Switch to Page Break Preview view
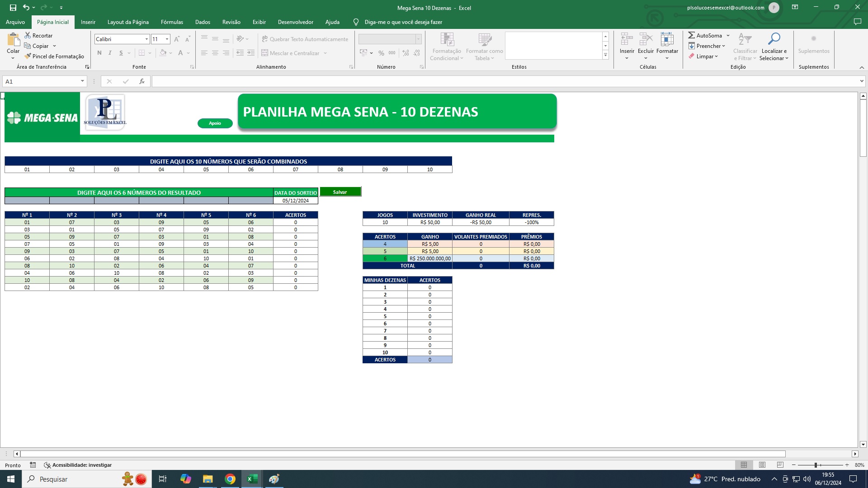This screenshot has height=488, width=868. point(780,465)
